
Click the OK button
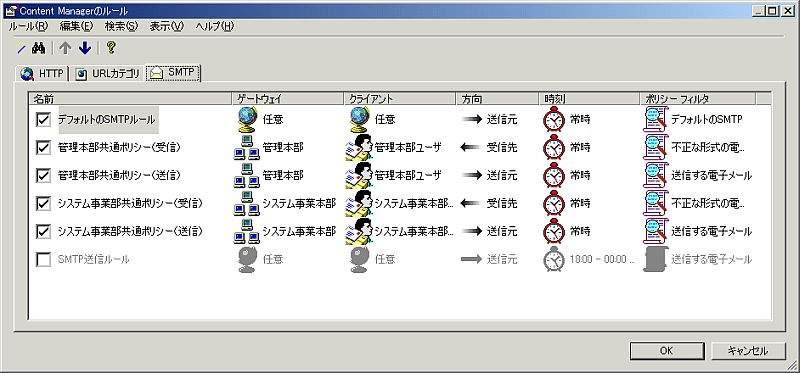click(x=666, y=351)
